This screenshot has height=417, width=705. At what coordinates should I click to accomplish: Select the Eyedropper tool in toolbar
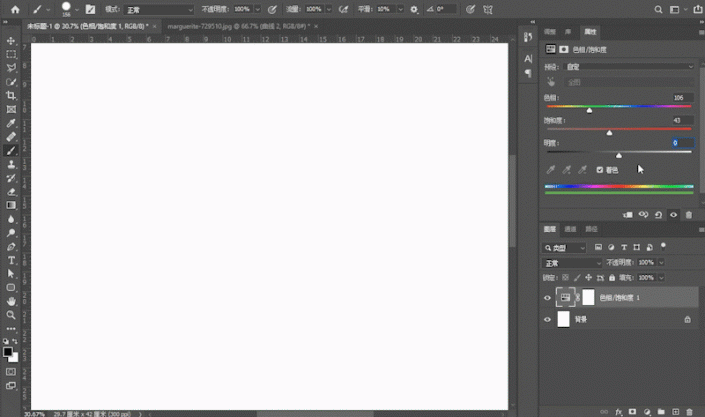click(x=11, y=123)
